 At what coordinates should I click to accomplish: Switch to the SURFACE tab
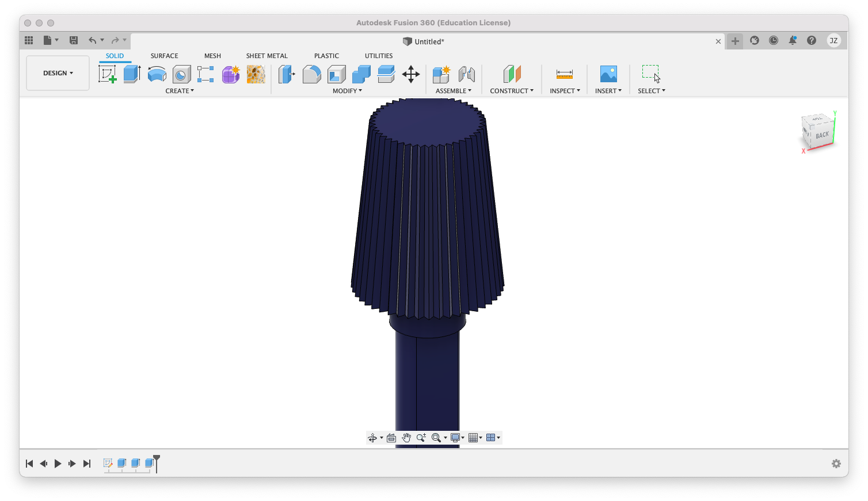[x=164, y=56]
